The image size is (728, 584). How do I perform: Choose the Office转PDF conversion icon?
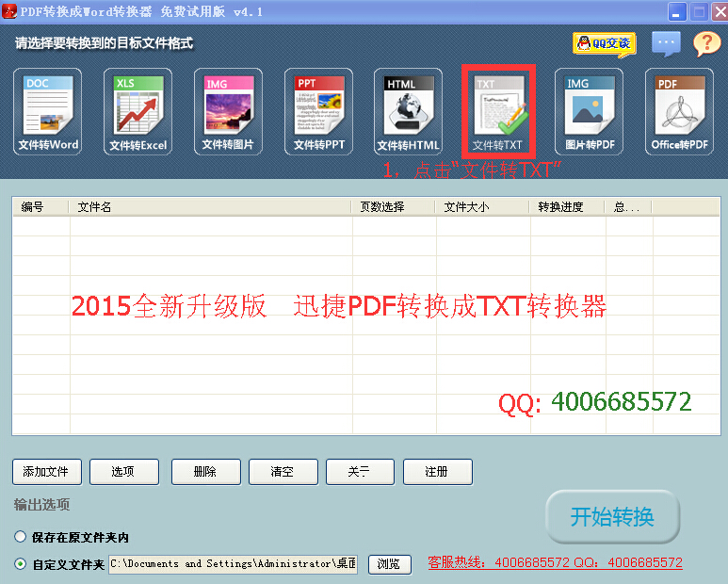click(x=679, y=111)
